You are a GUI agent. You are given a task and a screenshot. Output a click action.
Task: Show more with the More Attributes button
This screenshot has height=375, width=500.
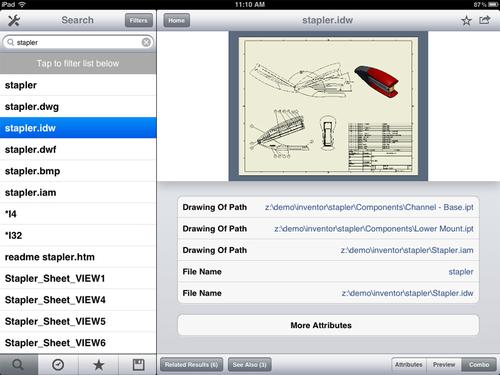coord(328,325)
